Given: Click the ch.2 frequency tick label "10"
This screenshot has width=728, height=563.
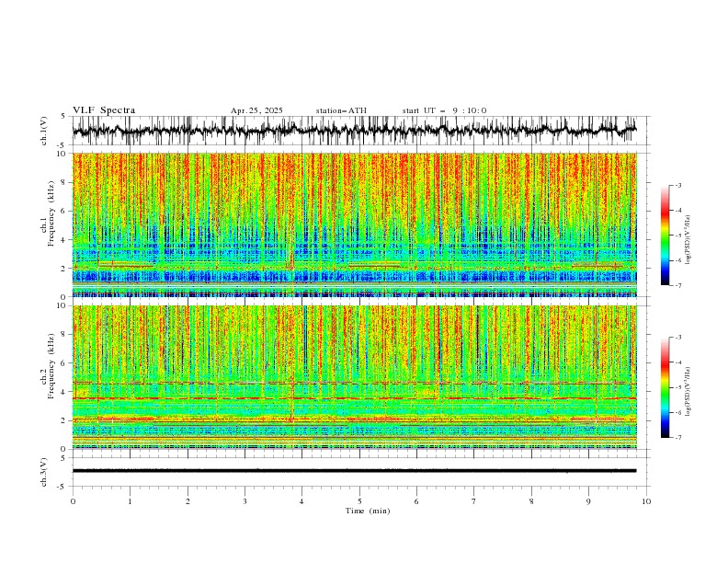Looking at the screenshot, I should click(x=62, y=305).
